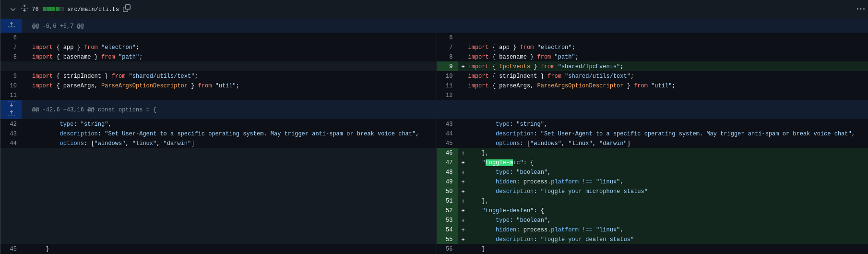Select left-side line number 45
Screen dimensions: 868x254
pos(13,249)
